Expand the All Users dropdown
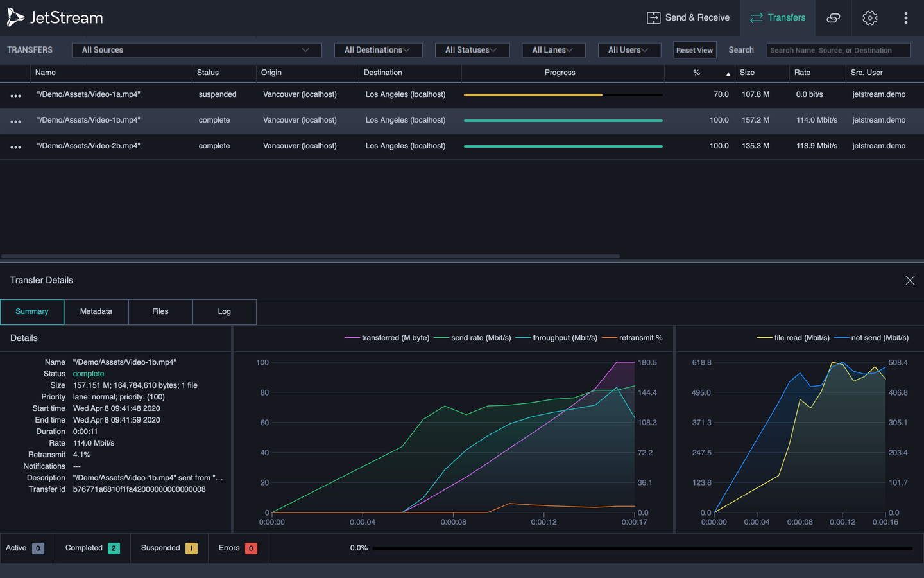924x578 pixels. (x=629, y=50)
